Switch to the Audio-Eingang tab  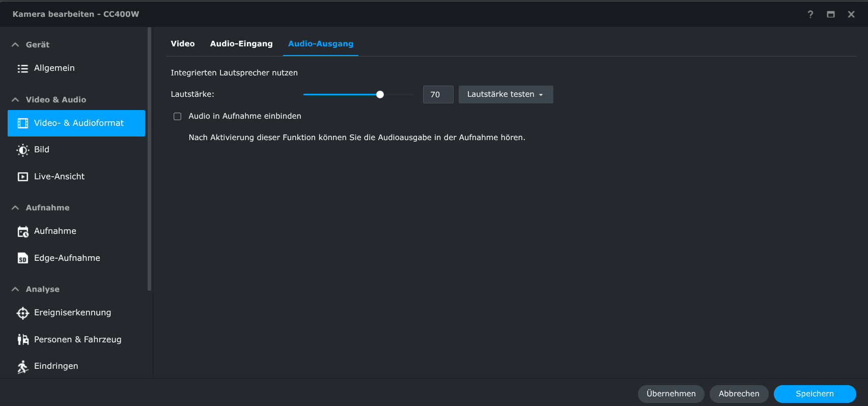241,44
